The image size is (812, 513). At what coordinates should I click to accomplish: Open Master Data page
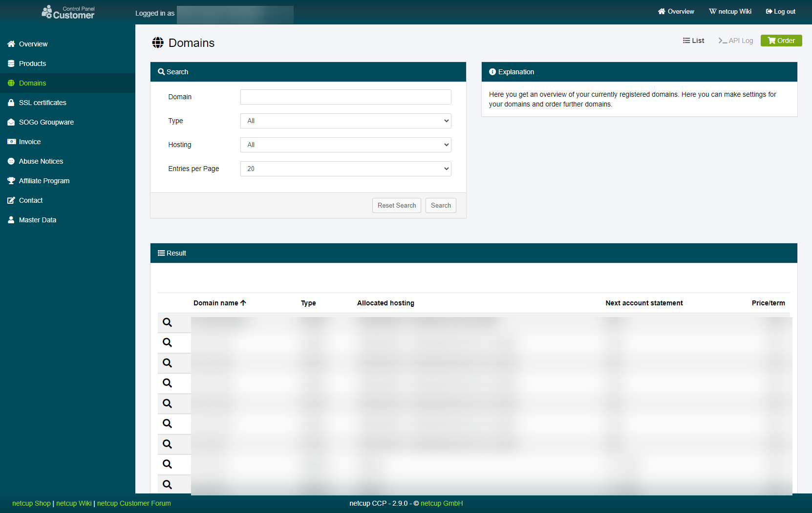67,220
